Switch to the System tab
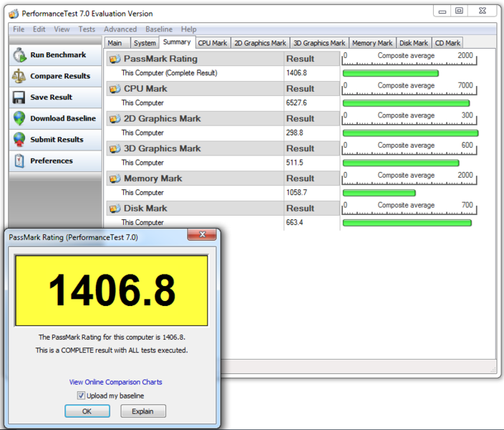 (145, 43)
